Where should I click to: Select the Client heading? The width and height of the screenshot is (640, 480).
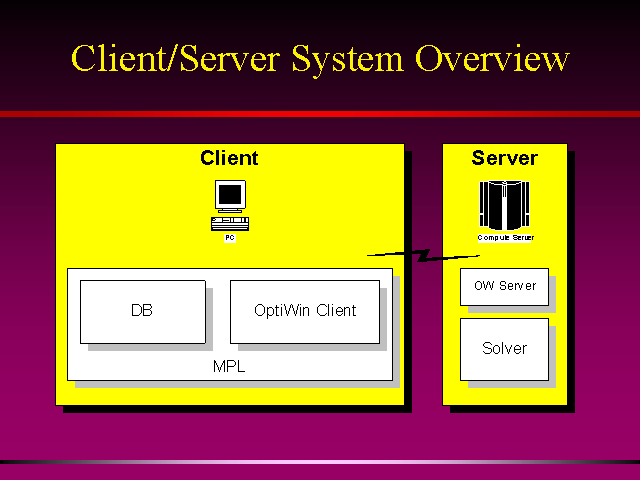229,158
